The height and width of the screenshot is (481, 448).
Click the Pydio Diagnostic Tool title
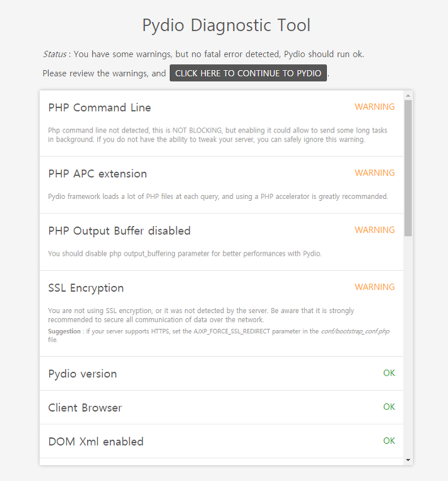point(227,25)
